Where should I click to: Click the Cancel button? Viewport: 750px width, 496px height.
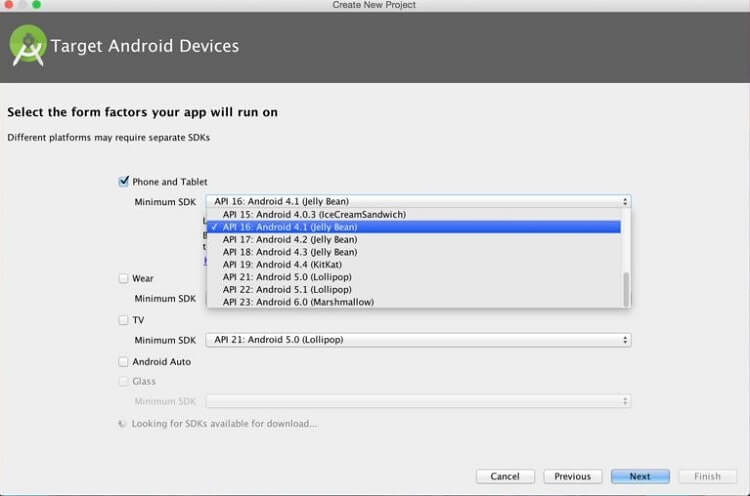[505, 476]
